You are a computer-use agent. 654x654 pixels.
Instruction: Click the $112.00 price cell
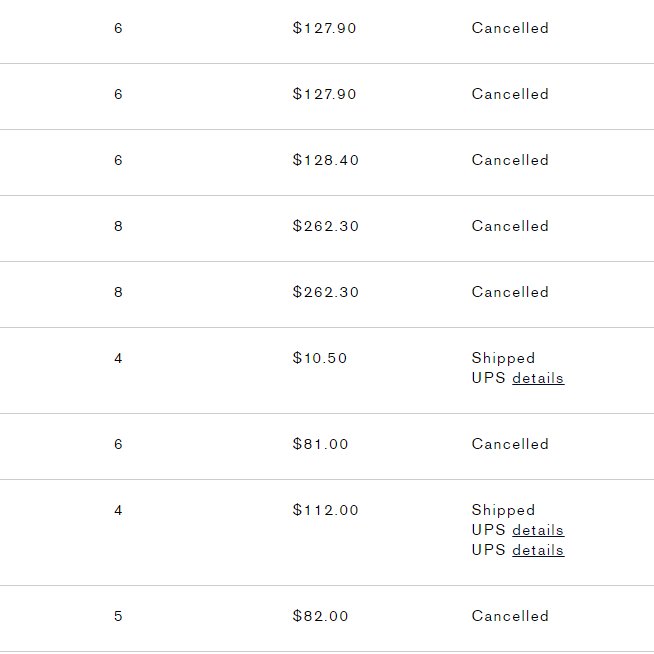(325, 510)
